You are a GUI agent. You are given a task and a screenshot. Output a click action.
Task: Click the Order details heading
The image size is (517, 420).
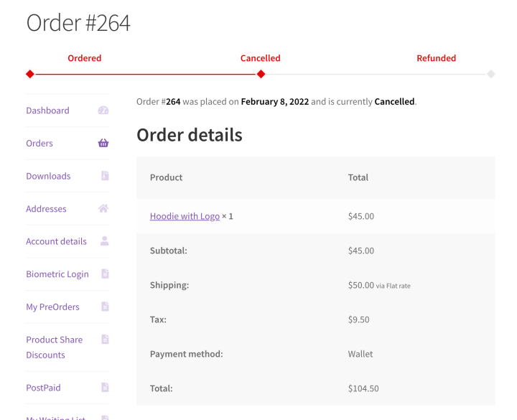(190, 135)
